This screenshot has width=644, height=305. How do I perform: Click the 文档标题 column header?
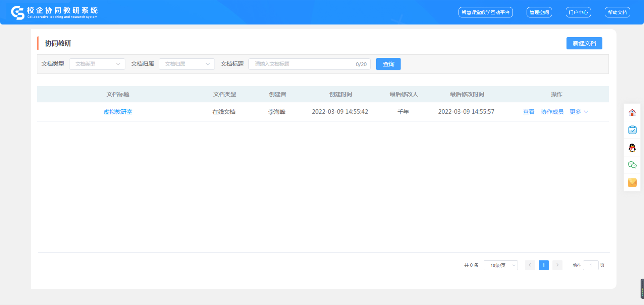point(118,94)
